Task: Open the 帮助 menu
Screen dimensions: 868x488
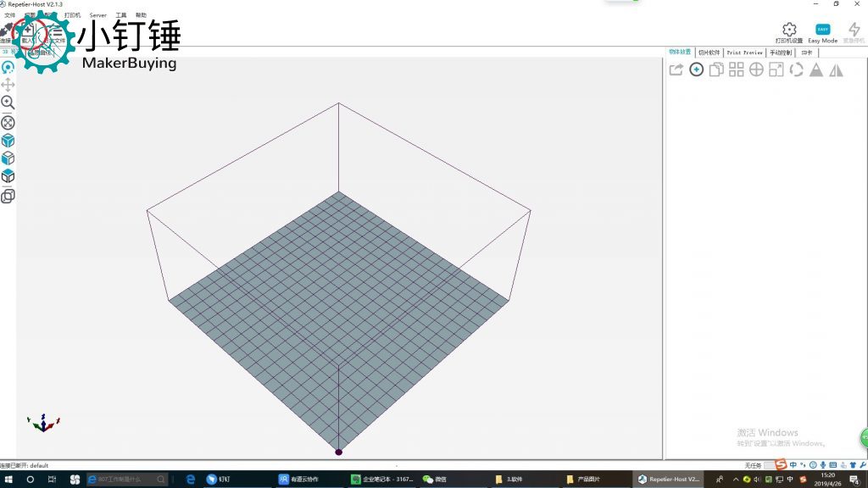Action: click(x=142, y=15)
